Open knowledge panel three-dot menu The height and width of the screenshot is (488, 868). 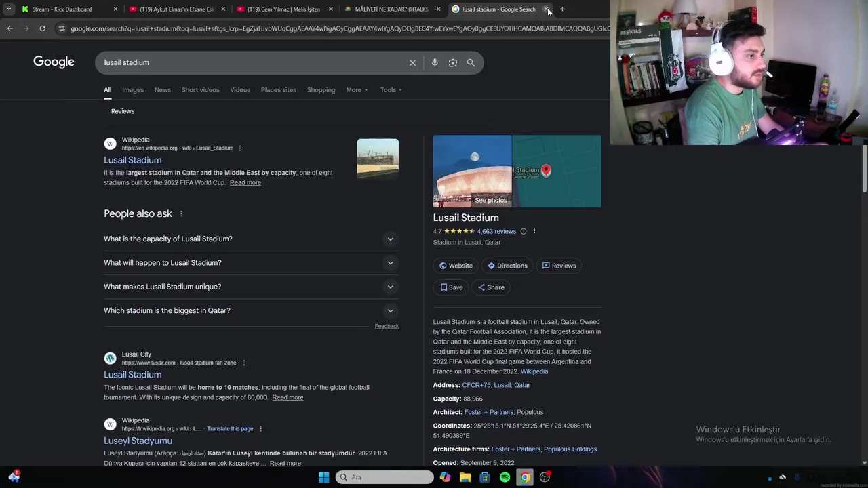(x=534, y=231)
